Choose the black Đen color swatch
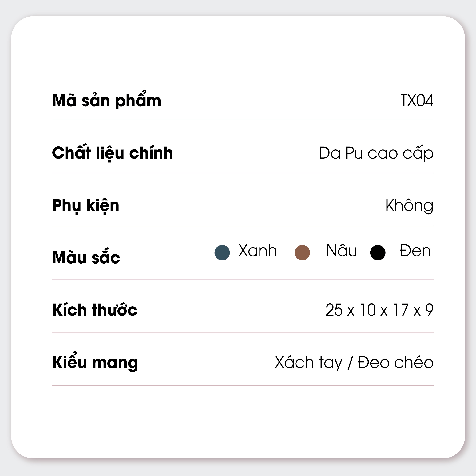 click(378, 252)
